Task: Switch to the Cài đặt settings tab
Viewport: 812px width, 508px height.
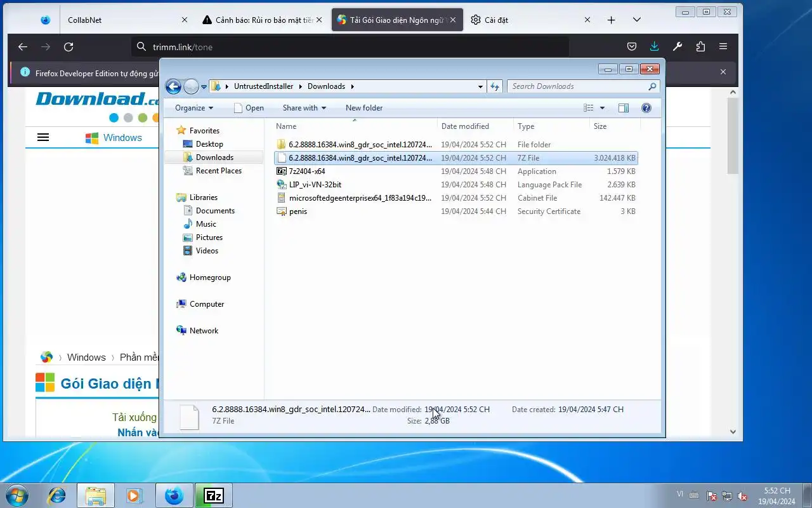Action: [530, 20]
